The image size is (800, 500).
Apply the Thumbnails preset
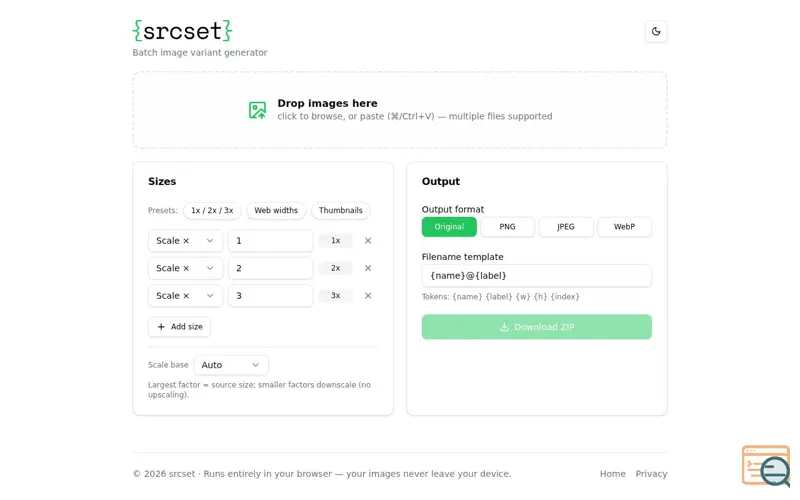(x=341, y=211)
